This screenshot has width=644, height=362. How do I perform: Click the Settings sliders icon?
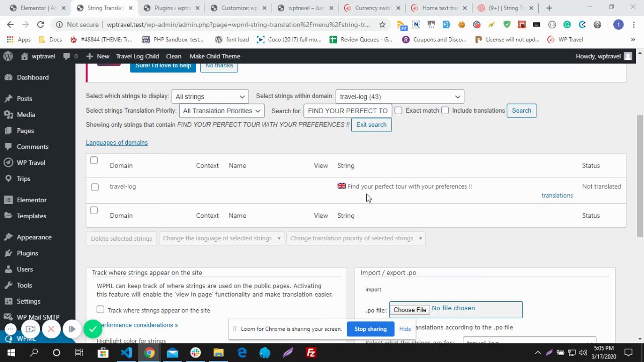(8, 302)
